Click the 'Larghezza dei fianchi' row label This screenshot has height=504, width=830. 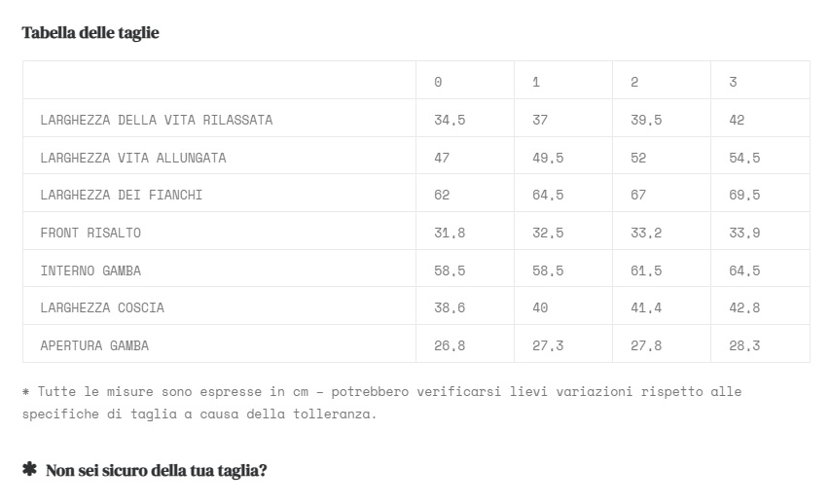pos(122,196)
